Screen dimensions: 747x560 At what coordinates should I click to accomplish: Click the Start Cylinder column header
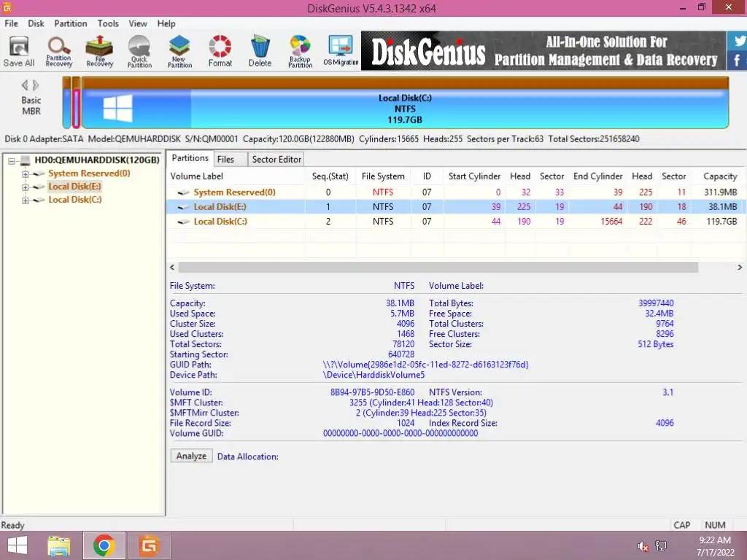pyautogui.click(x=474, y=176)
